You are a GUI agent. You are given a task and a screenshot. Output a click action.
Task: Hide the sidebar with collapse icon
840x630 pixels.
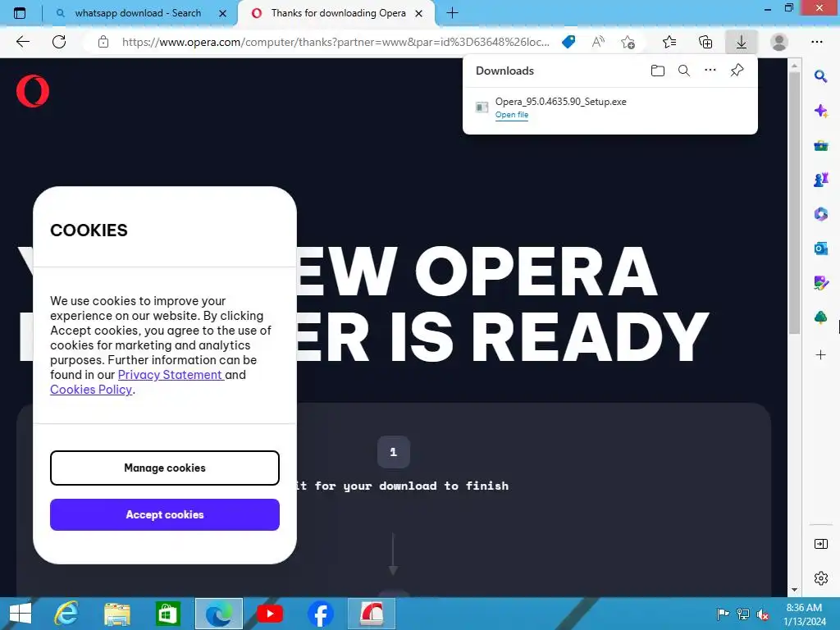point(820,545)
